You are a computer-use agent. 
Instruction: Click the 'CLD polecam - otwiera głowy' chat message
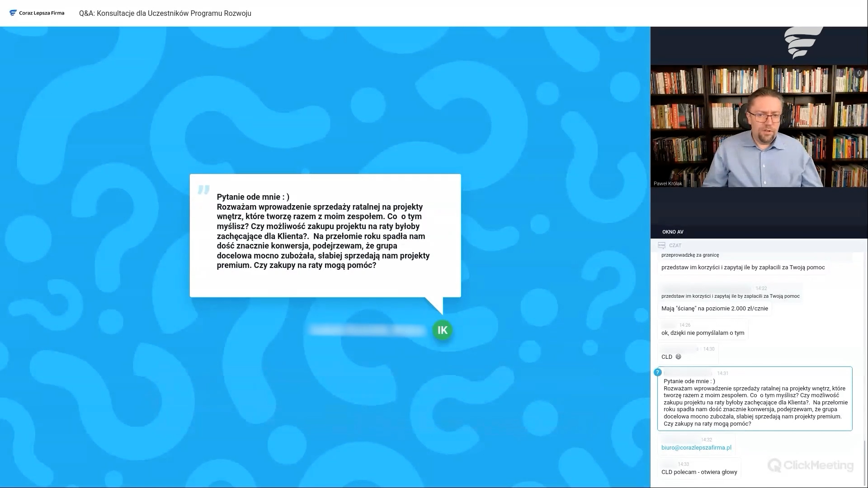(699, 472)
